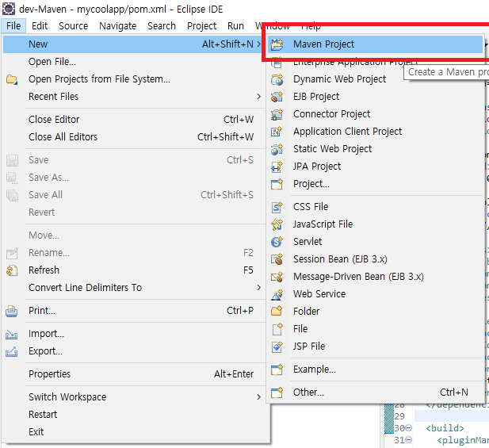Click the JSP File icon
Screen dimensions: 489x448
coord(277,347)
